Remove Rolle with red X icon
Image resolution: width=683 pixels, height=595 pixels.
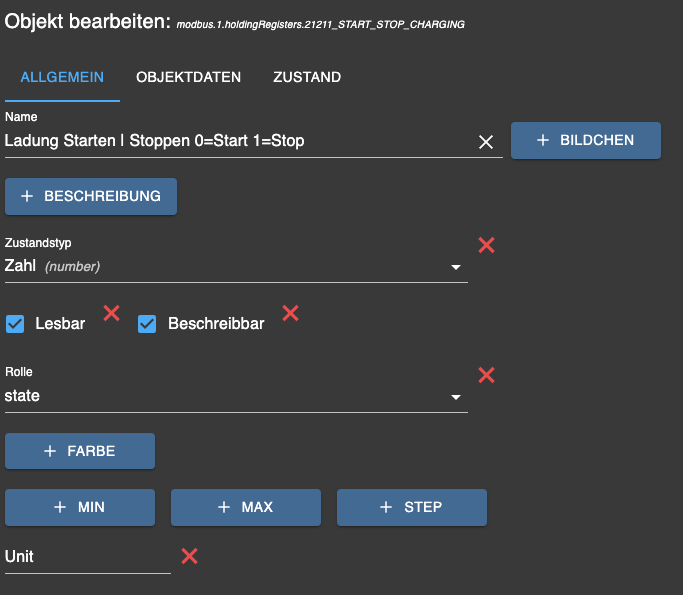(486, 375)
